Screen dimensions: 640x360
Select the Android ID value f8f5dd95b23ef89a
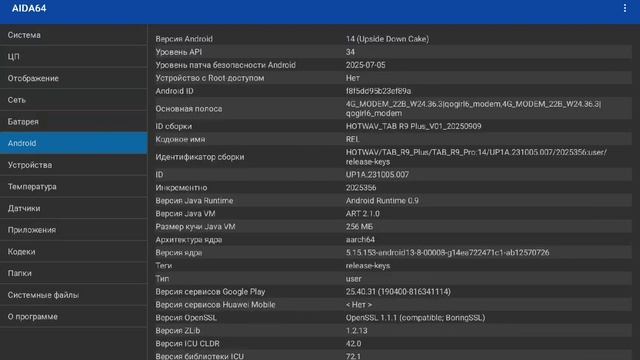[x=378, y=91]
